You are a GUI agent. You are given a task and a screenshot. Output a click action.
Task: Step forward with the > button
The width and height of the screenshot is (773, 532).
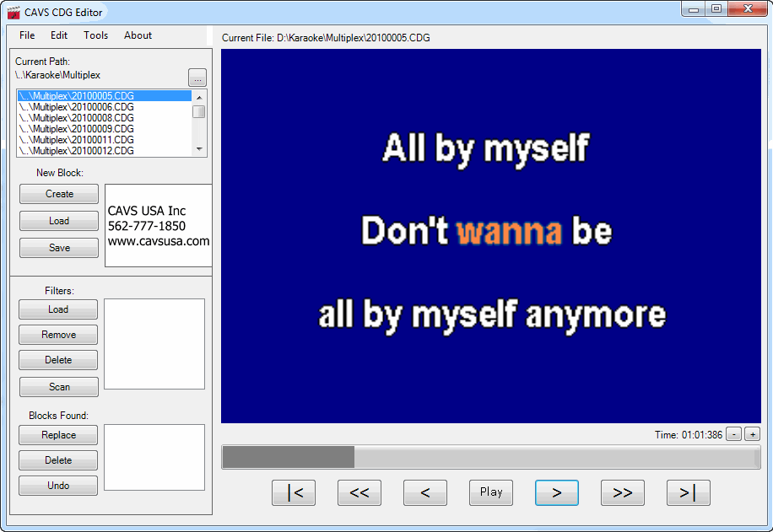[x=557, y=492]
